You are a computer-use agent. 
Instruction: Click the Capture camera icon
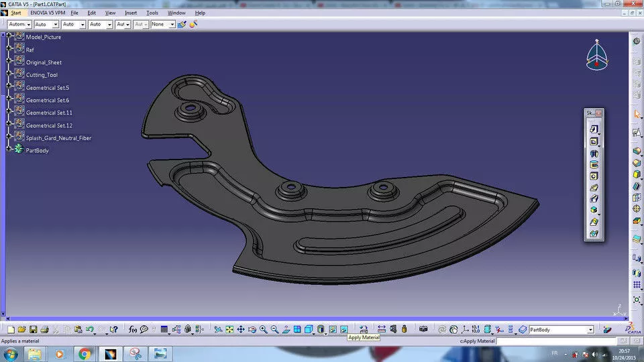pyautogui.click(x=423, y=329)
